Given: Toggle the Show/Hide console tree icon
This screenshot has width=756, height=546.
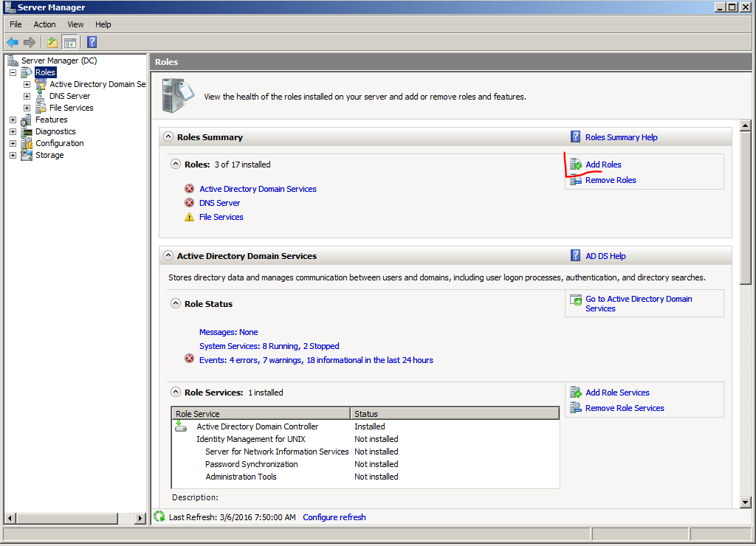Looking at the screenshot, I should click(x=70, y=42).
